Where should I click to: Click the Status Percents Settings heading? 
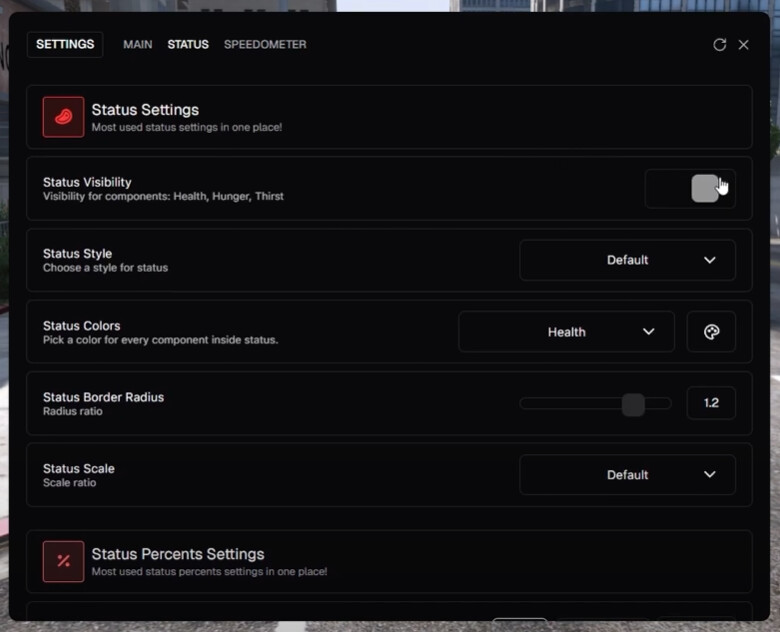coord(178,554)
